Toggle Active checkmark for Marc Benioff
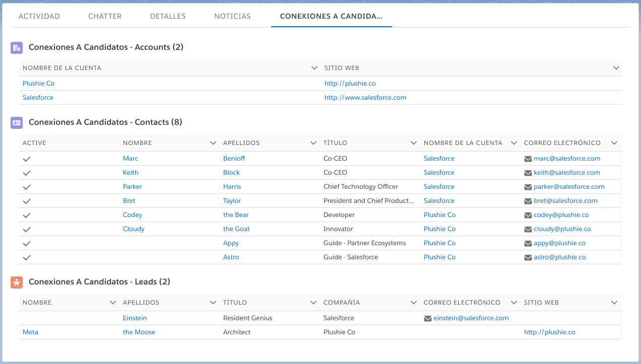Viewport: 641px width, 364px height. click(27, 159)
